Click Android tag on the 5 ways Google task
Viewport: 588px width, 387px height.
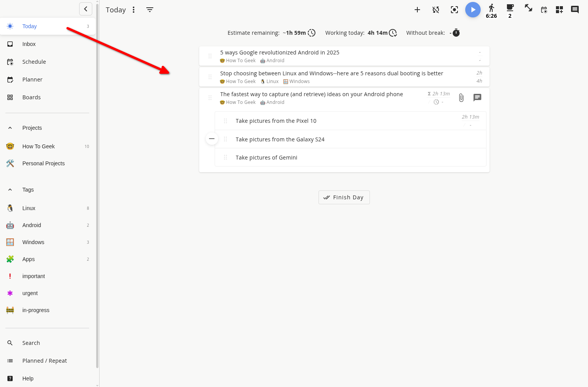(272, 61)
